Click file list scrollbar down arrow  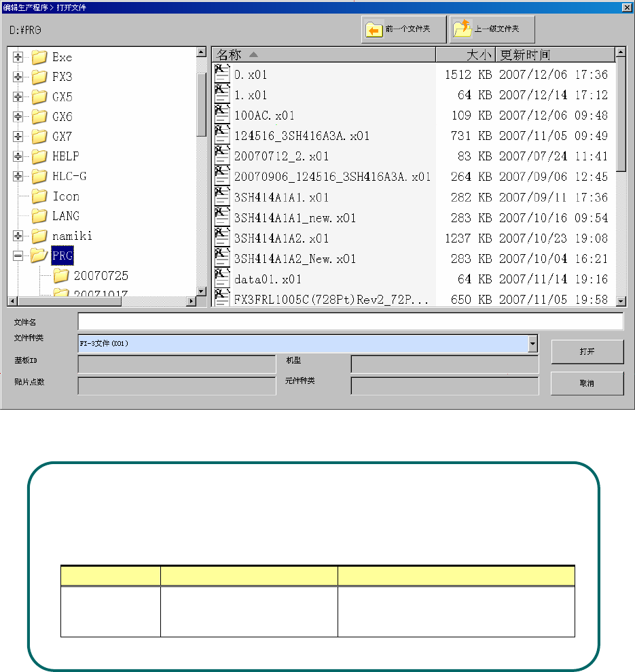click(621, 301)
